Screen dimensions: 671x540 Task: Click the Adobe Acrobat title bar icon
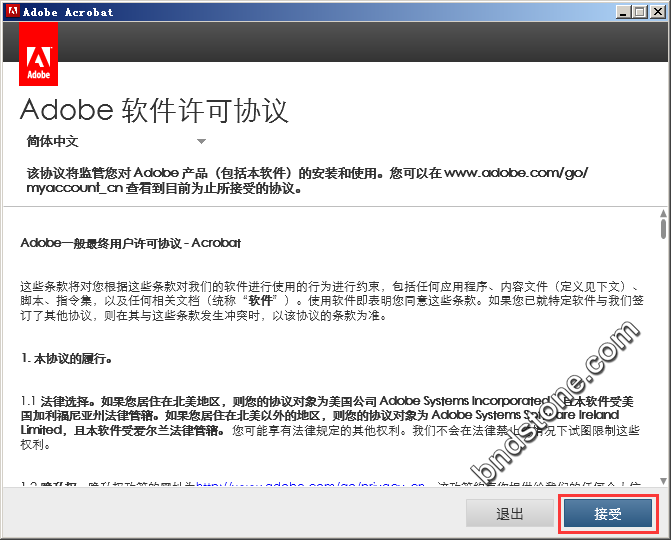tap(11, 12)
